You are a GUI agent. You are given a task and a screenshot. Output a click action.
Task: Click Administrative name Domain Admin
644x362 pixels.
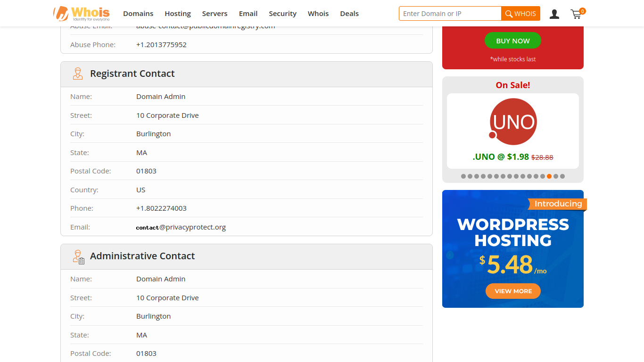tap(161, 279)
